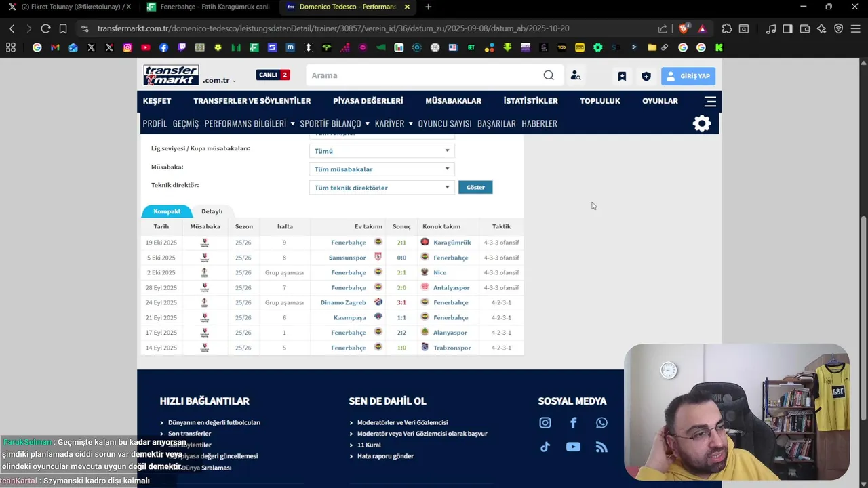
Task: Switch to the Kompakt tab
Action: click(x=167, y=211)
